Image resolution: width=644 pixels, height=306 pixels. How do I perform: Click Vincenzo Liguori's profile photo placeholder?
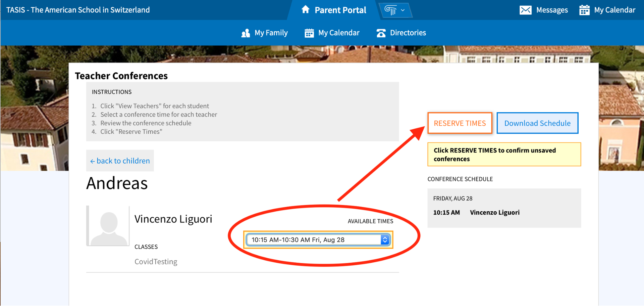tap(108, 226)
